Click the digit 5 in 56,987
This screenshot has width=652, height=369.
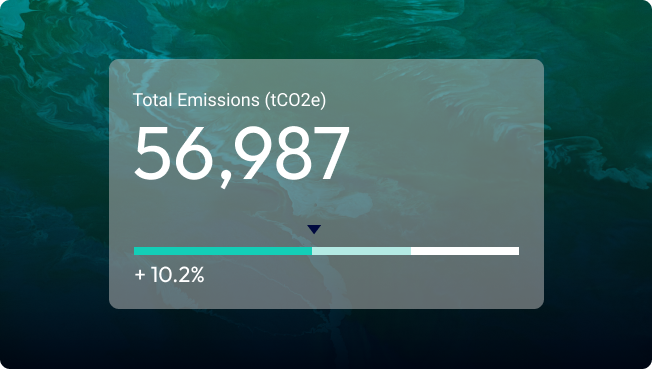coord(152,153)
